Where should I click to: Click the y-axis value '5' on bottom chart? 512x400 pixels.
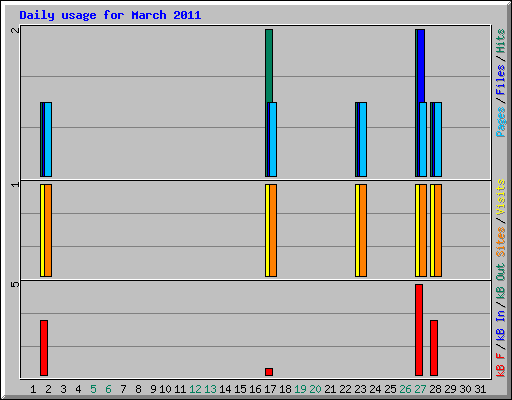(15, 284)
